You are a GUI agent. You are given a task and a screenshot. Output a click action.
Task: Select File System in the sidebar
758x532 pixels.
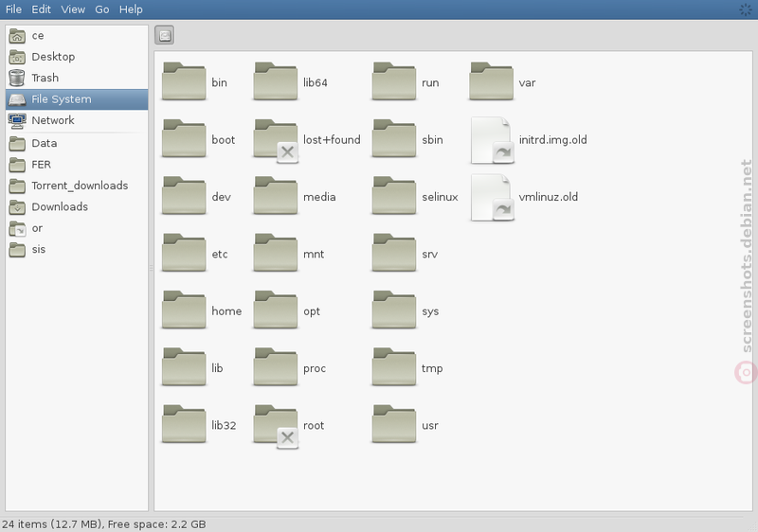[77, 99]
